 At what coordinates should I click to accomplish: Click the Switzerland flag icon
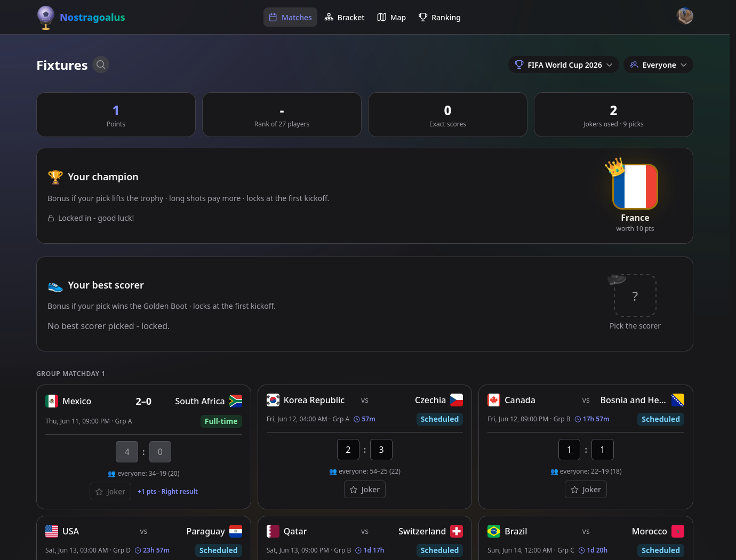(457, 531)
